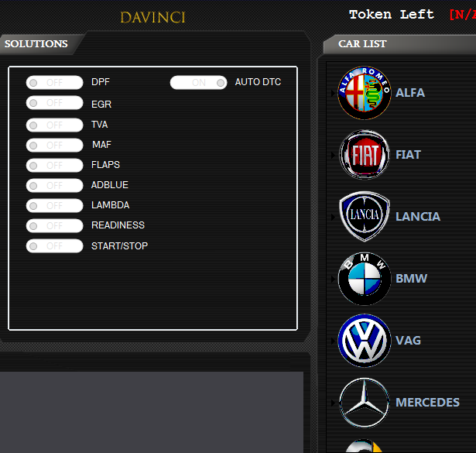Enable the START/STOP toggle
476x453 pixels.
tap(55, 246)
